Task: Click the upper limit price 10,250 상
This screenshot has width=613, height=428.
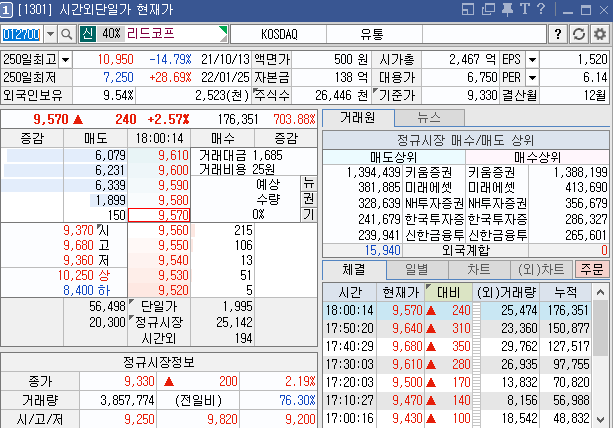Action: click(x=84, y=275)
